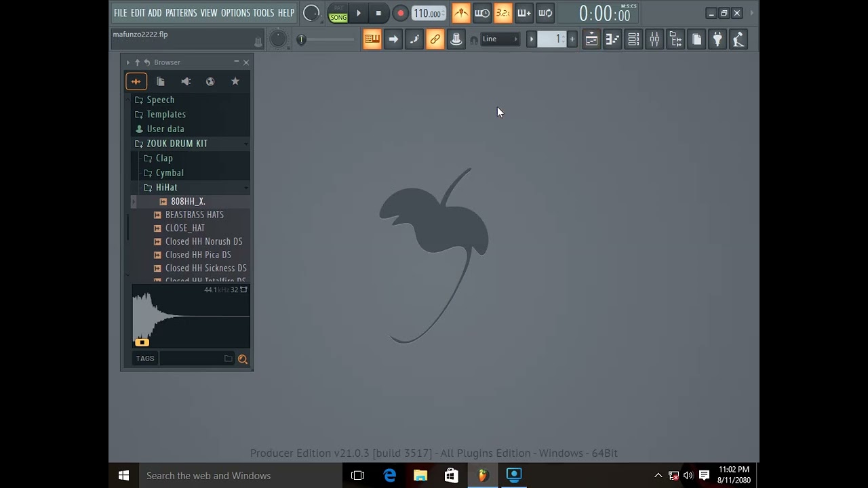Viewport: 868px width, 488px height.
Task: Click the pages icon in the toolbar
Action: [696, 39]
